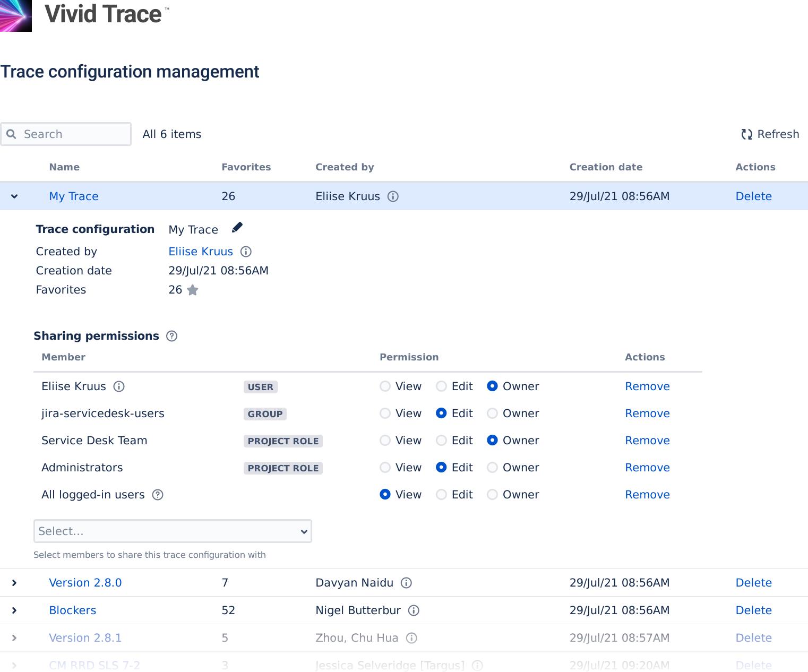Show info for Eliise Kruus in My Trace row
The image size is (808, 672).
393,196
